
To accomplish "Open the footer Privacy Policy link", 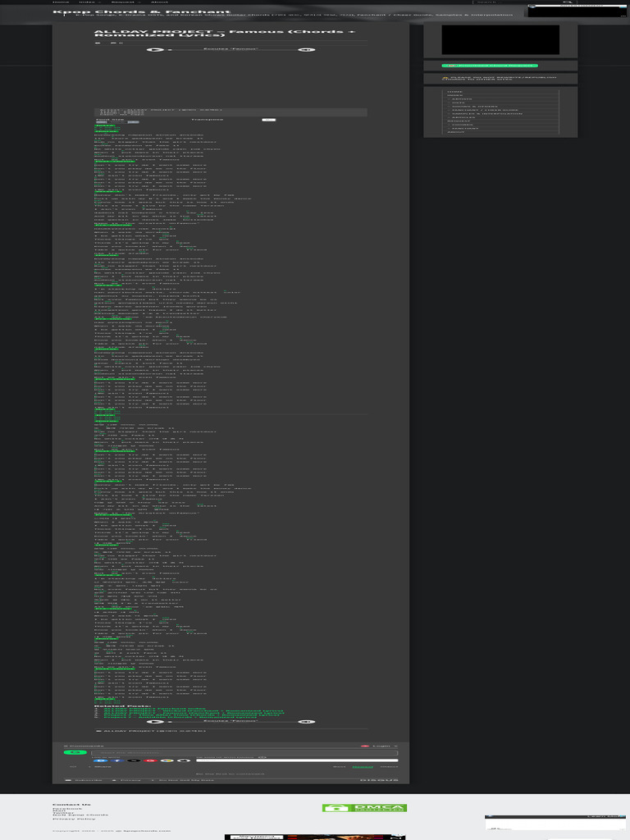I will pos(74,819).
